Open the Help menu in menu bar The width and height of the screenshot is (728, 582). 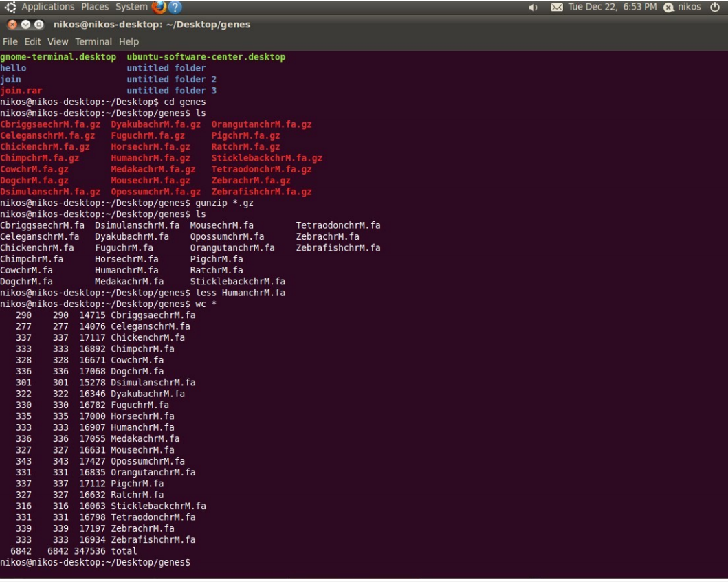[129, 42]
